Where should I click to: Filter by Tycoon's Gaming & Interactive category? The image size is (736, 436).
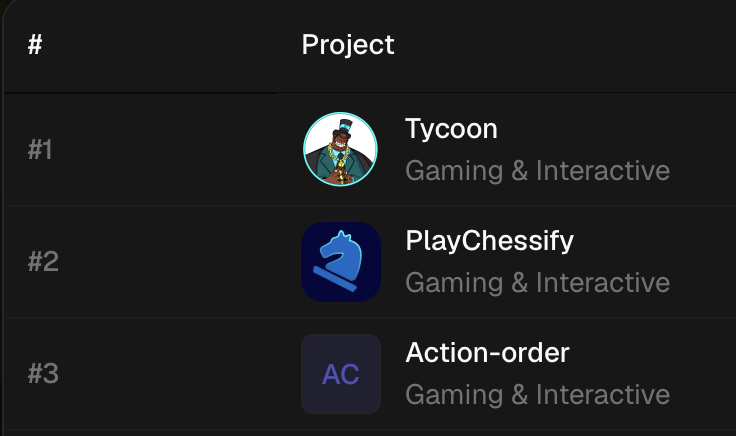pyautogui.click(x=537, y=170)
